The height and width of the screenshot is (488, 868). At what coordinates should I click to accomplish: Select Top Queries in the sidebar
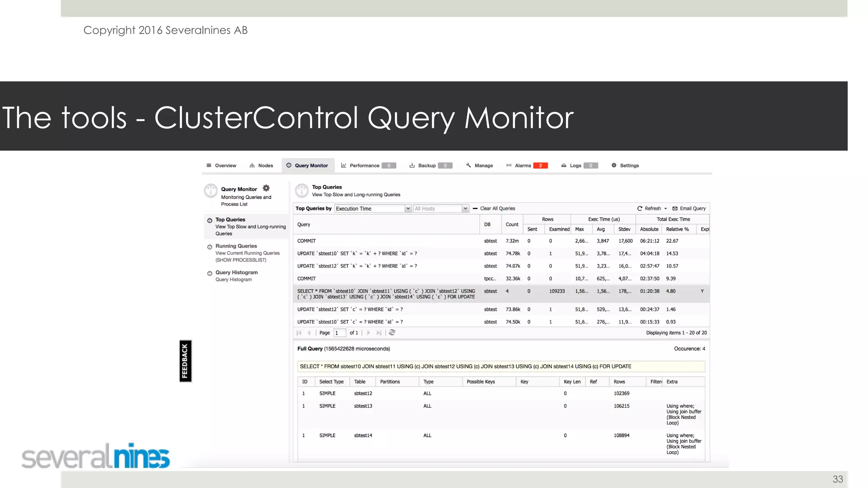click(x=247, y=227)
